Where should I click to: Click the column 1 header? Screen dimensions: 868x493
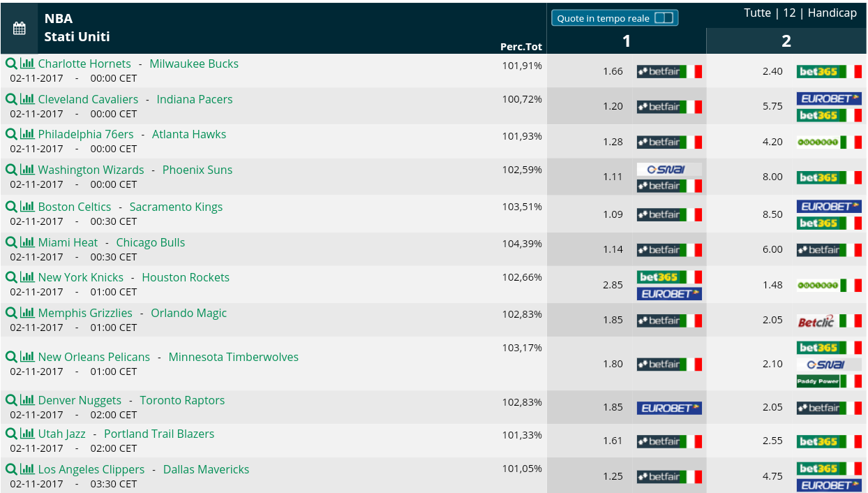pos(627,41)
